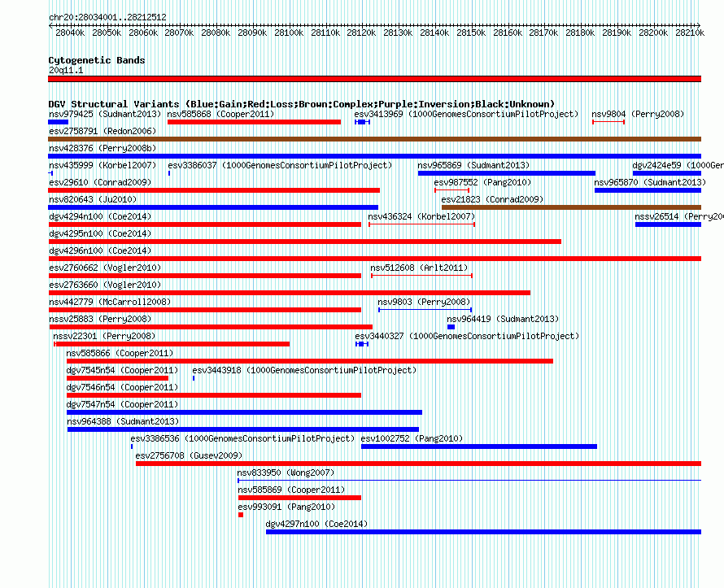The height and width of the screenshot is (588, 724).
Task: Click the DGV Structural Variants track title
Action: (x=302, y=104)
